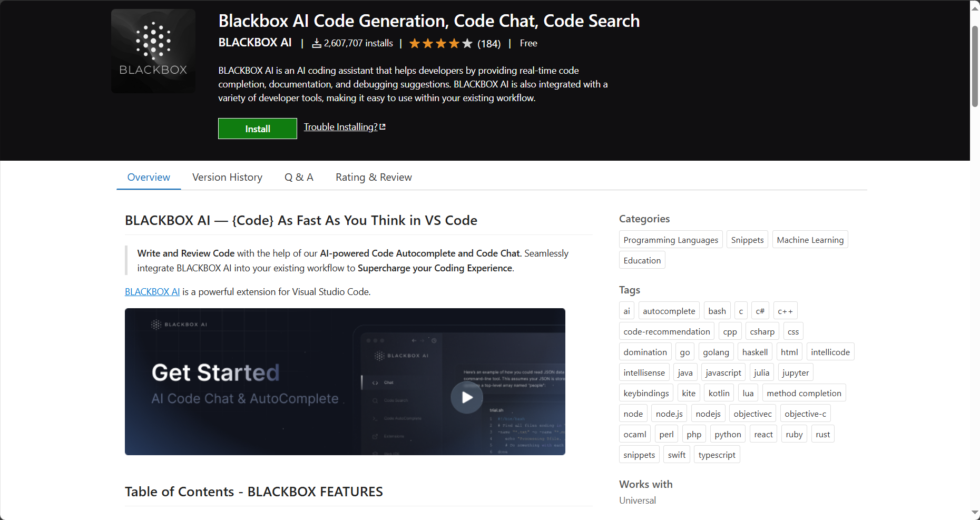Open the Education category
Image resolution: width=980 pixels, height=520 pixels.
[x=642, y=260]
